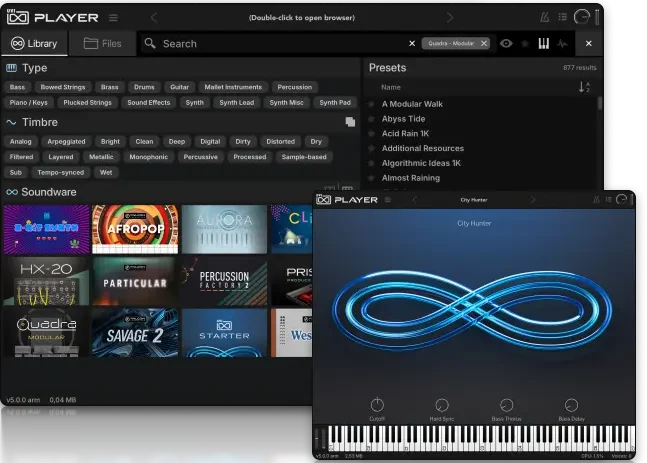
Task: Toggle the Analog timbre tag
Action: click(21, 142)
